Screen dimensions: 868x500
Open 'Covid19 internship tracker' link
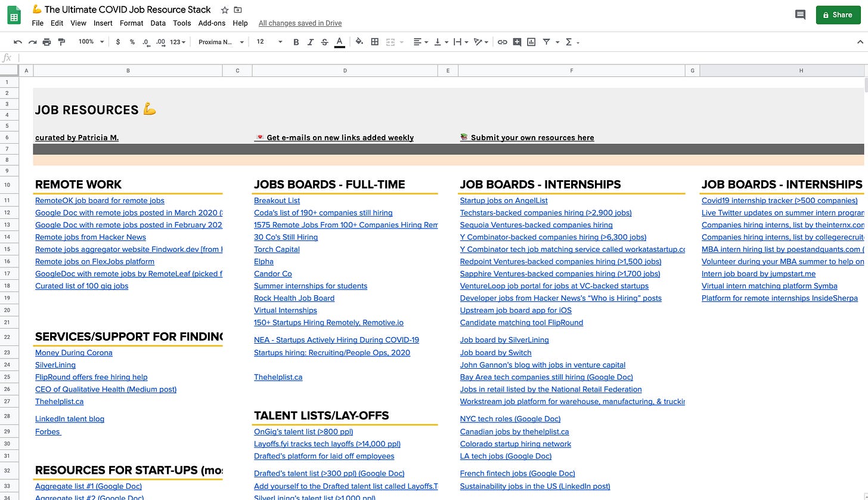[x=779, y=200]
